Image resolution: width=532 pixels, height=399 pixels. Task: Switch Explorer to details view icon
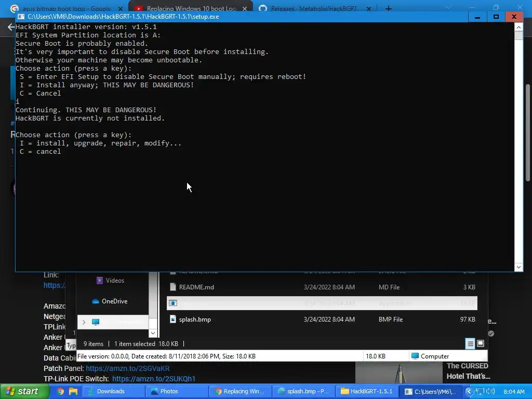(470, 344)
